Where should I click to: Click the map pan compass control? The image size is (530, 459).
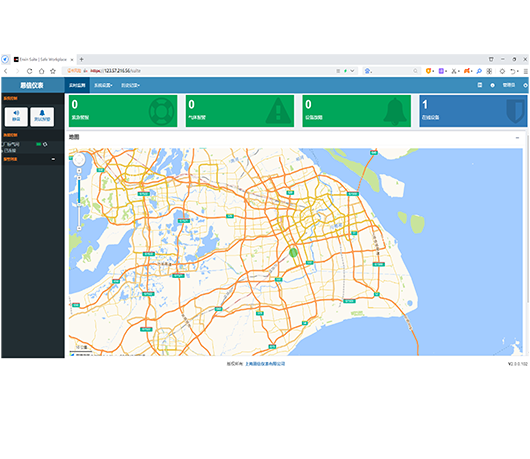(x=79, y=159)
